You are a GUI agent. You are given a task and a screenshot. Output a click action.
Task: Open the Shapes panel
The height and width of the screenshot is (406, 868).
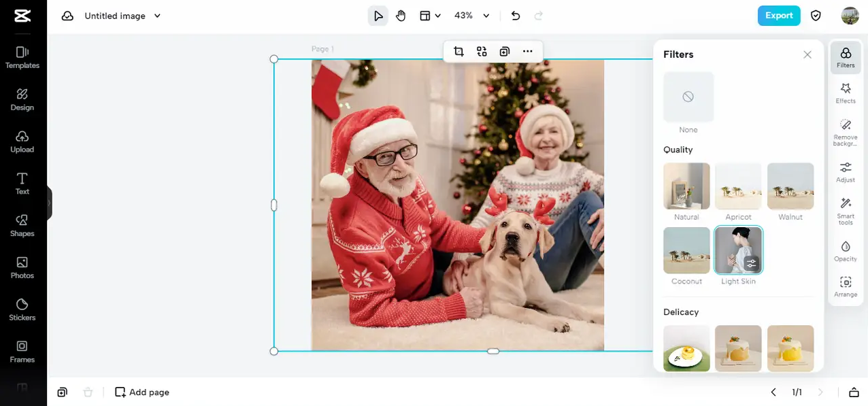pos(22,226)
